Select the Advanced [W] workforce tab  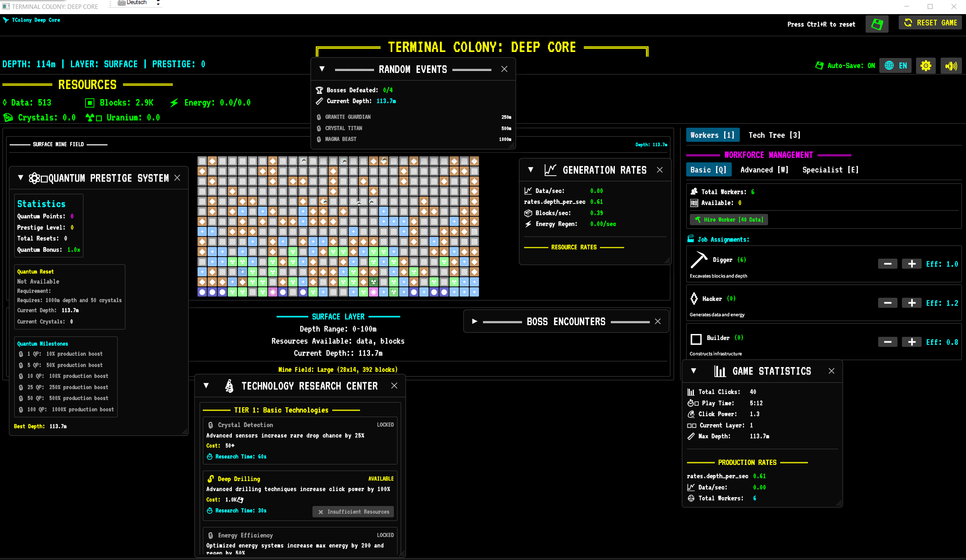pyautogui.click(x=764, y=170)
